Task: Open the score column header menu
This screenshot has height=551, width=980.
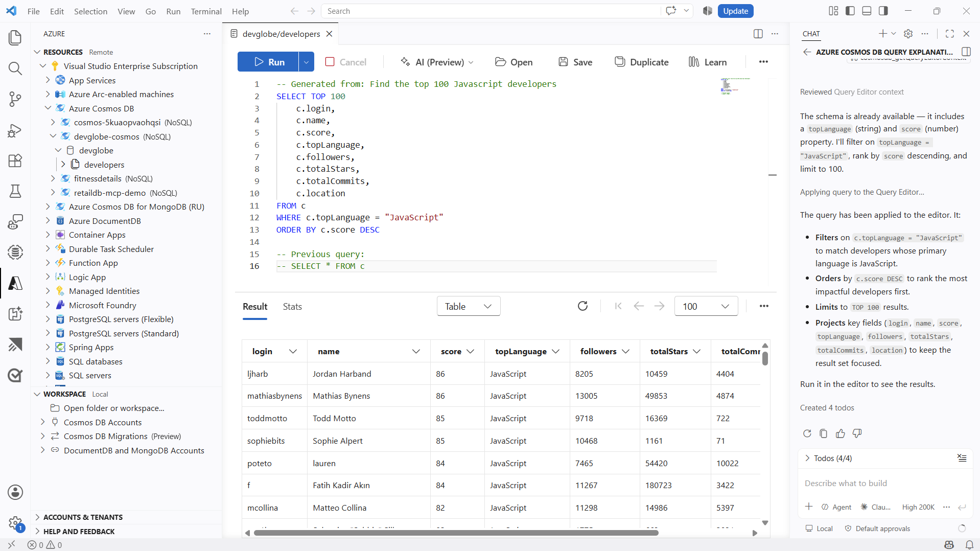Action: pos(471,351)
